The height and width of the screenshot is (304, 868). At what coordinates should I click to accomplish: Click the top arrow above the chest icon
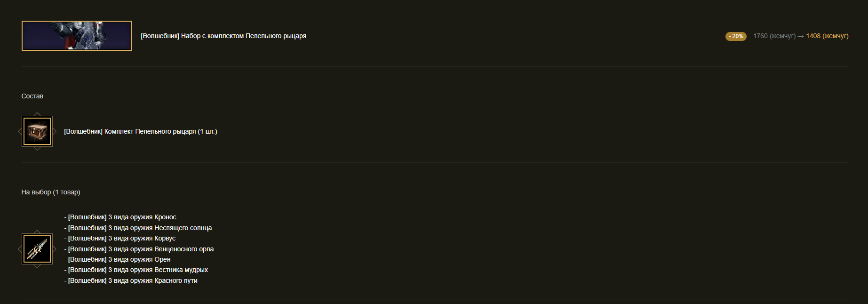pos(37,114)
